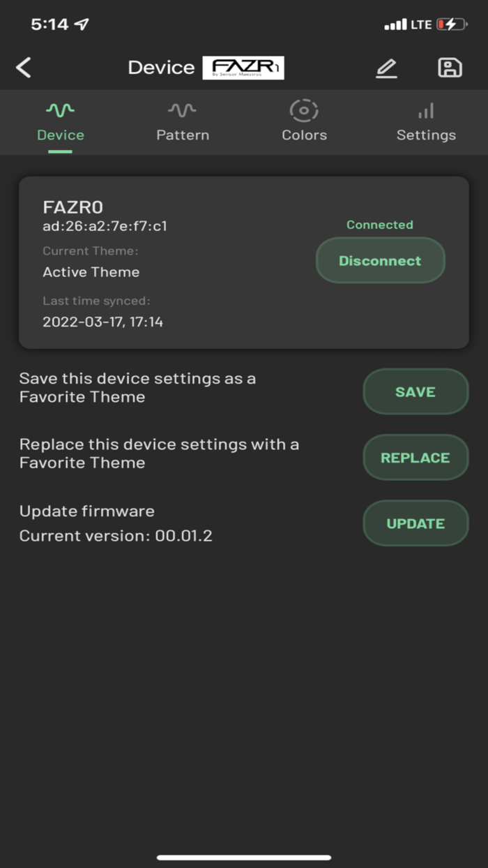This screenshot has width=488, height=868.
Task: Update the device firmware
Action: click(415, 523)
